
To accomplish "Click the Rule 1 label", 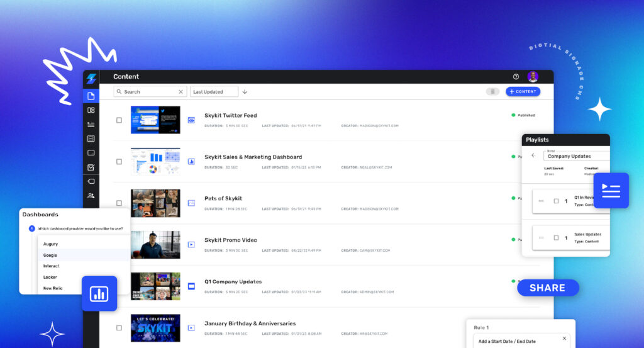I will point(481,327).
